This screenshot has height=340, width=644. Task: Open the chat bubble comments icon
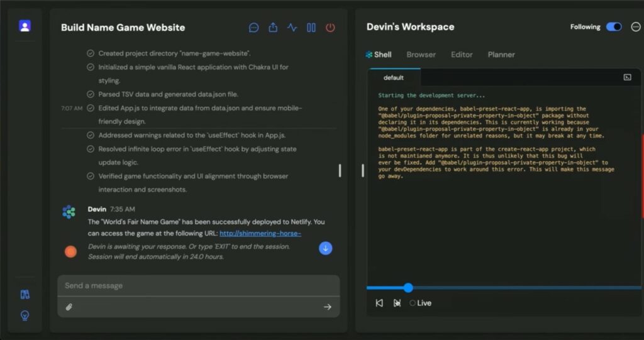(254, 28)
